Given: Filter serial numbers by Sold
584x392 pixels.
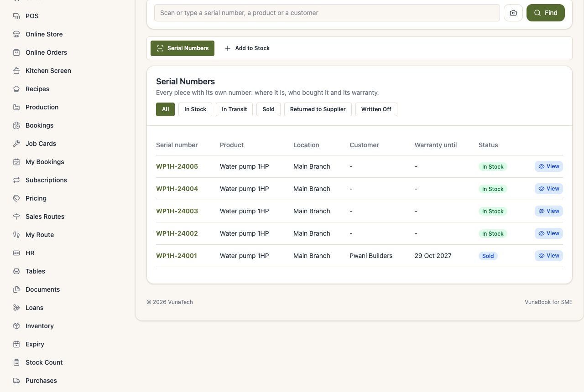Looking at the screenshot, I should (x=268, y=109).
